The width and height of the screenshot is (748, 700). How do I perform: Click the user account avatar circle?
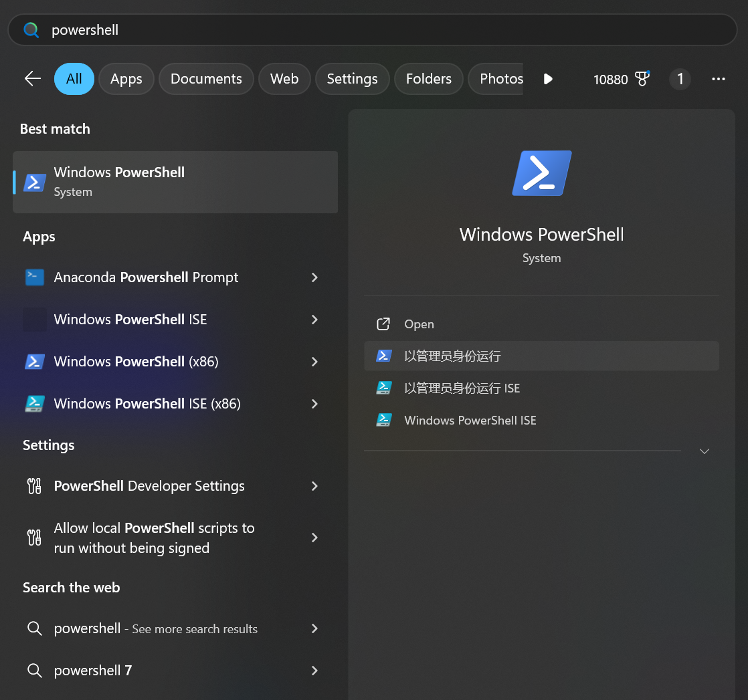680,79
